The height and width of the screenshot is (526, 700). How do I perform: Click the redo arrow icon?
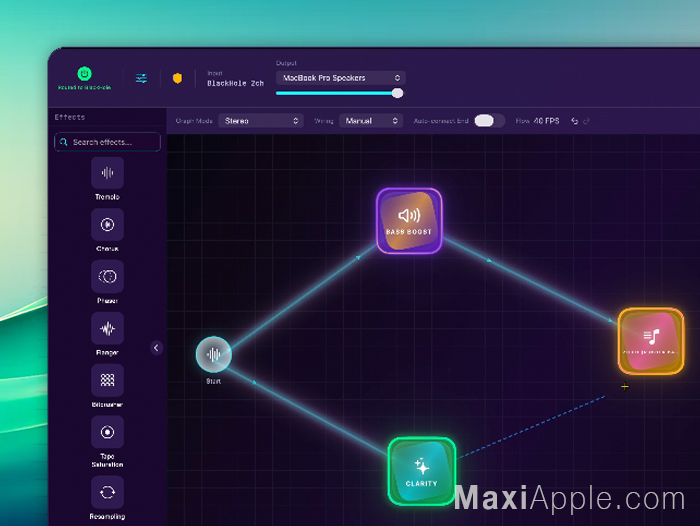[x=587, y=121]
